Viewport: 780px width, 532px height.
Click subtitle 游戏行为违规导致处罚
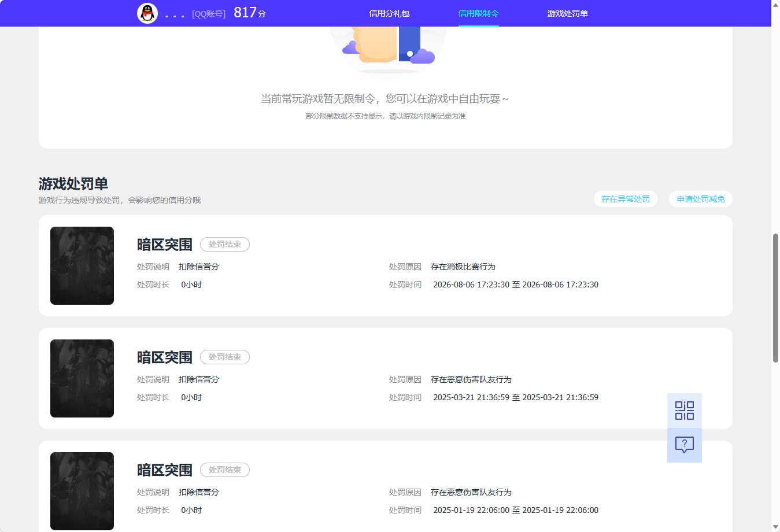click(120, 200)
